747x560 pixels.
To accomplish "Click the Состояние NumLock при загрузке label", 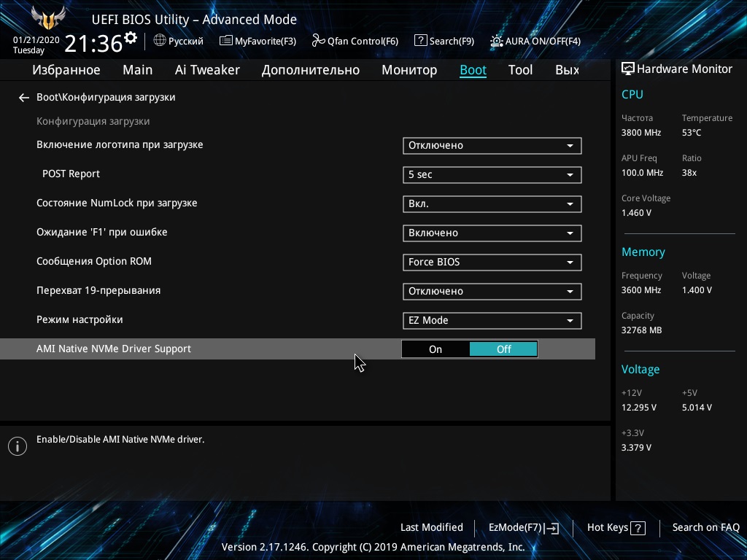I will [117, 203].
